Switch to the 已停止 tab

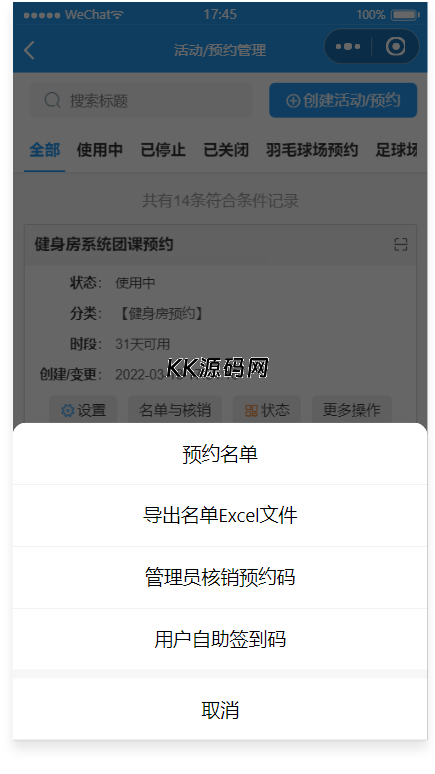point(163,150)
